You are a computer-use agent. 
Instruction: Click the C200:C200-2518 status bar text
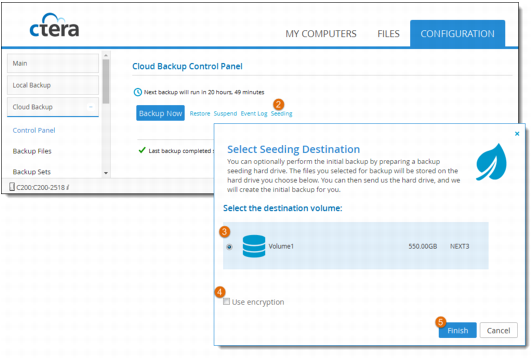pos(42,187)
